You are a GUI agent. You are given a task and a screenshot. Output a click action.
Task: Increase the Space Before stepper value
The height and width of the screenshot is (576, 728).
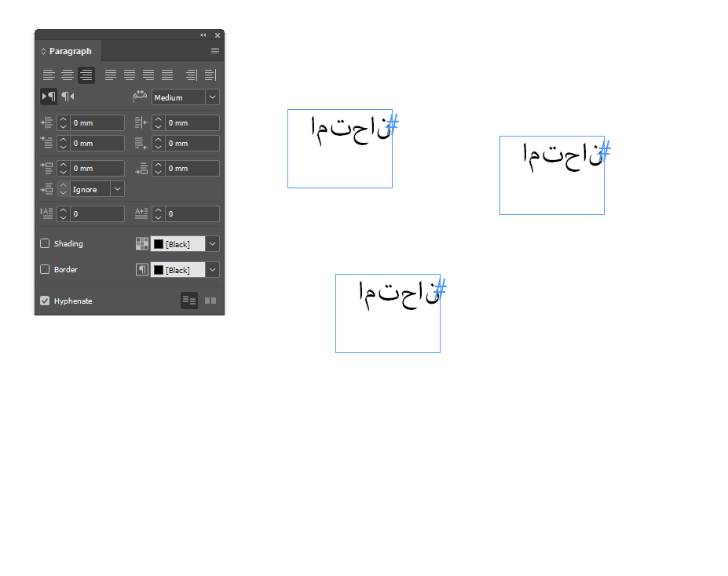64,165
